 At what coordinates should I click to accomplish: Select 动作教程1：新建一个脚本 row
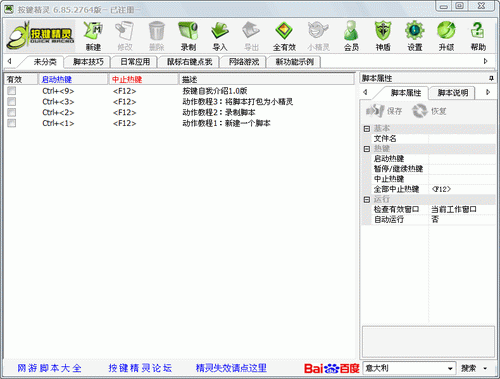pyautogui.click(x=226, y=123)
